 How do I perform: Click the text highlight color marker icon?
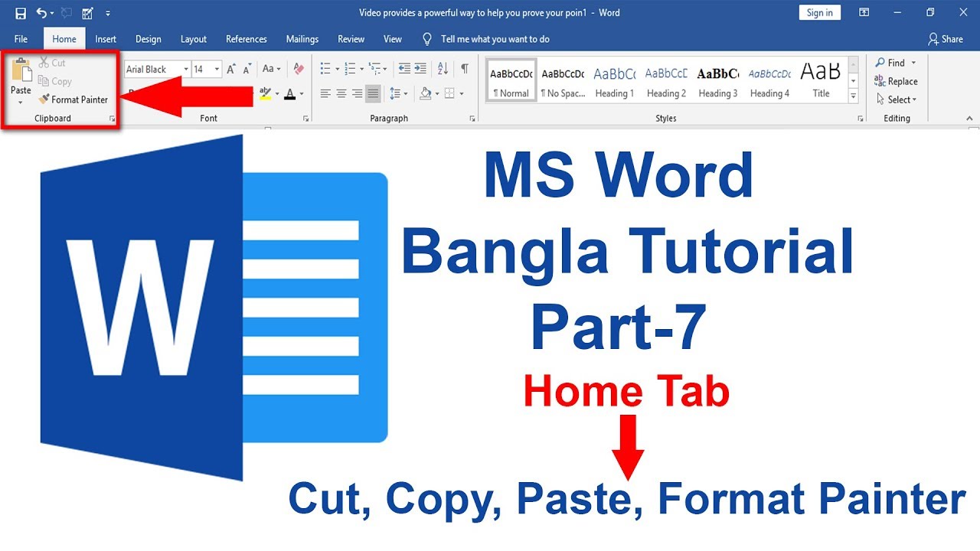[x=265, y=93]
